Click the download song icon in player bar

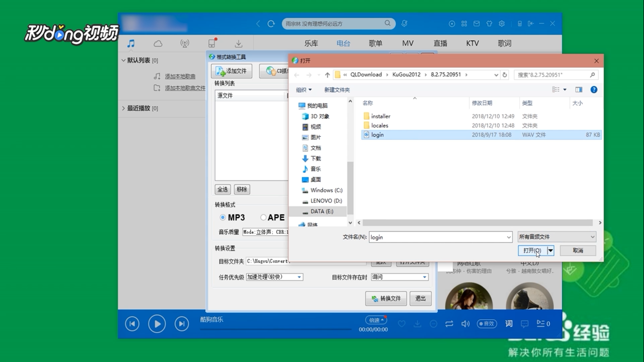417,324
